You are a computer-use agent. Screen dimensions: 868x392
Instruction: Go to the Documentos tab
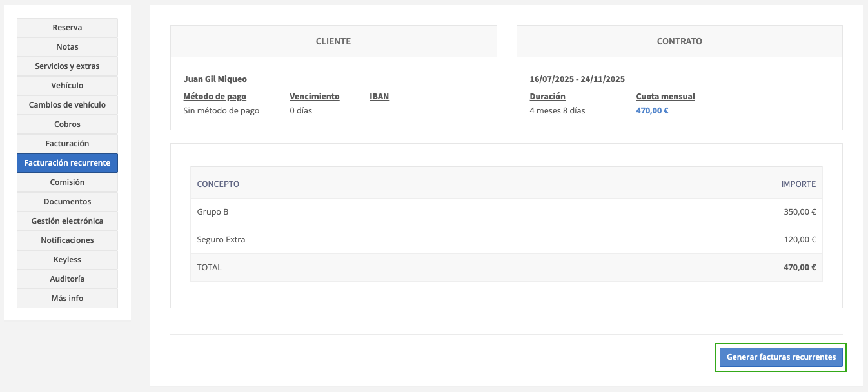(67, 202)
